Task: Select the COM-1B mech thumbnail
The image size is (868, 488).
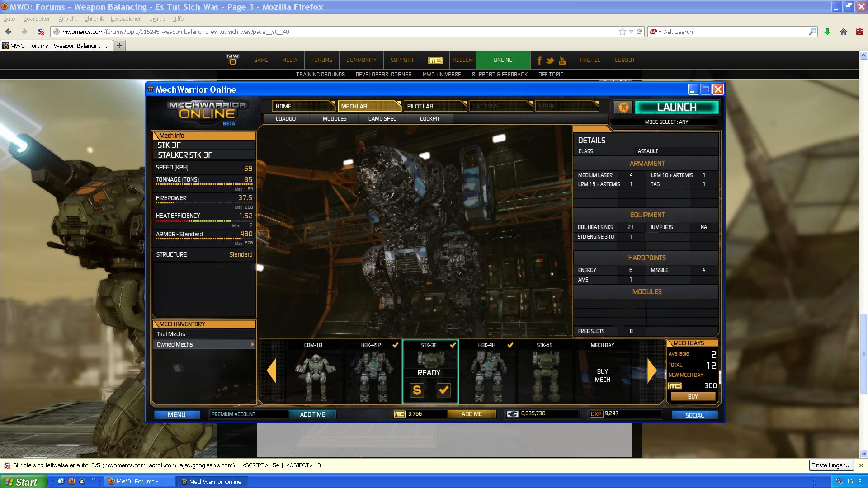Action: [315, 371]
